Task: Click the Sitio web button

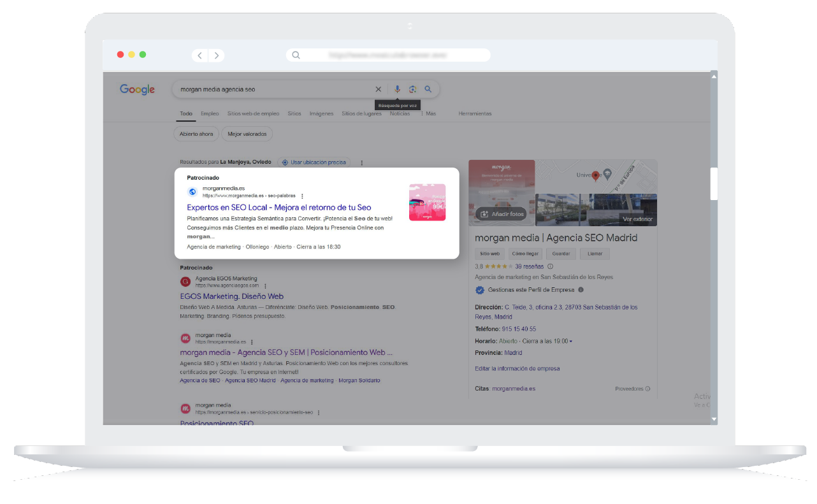Action: point(490,254)
